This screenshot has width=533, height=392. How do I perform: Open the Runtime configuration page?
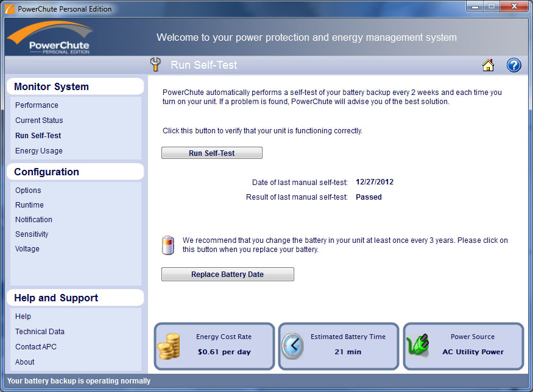pyautogui.click(x=30, y=205)
